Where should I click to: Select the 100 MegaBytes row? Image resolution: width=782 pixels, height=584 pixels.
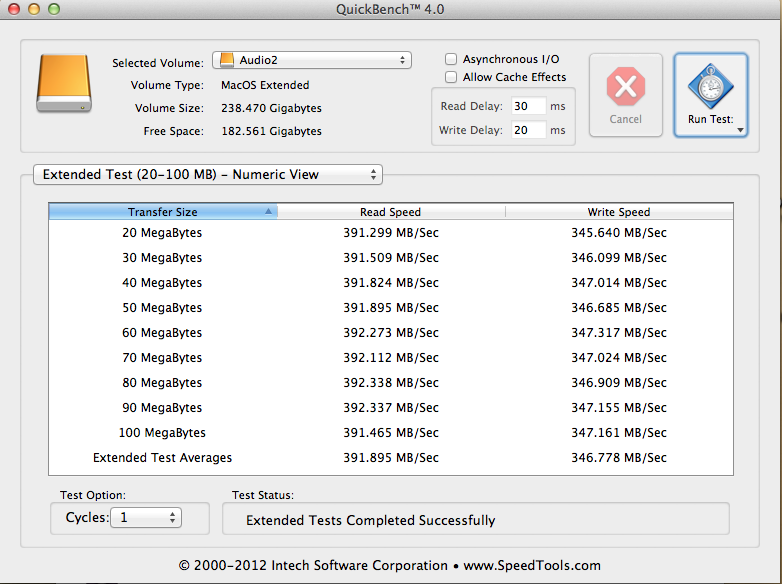pyautogui.click(x=391, y=432)
